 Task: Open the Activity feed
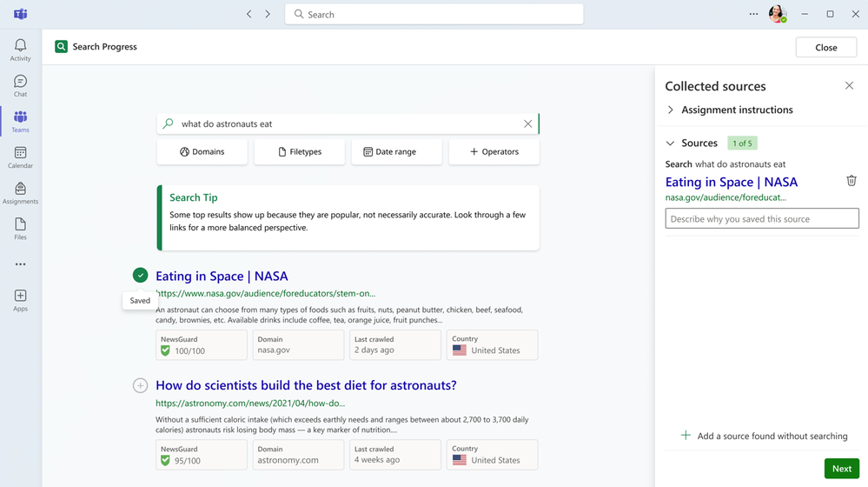[x=21, y=50]
